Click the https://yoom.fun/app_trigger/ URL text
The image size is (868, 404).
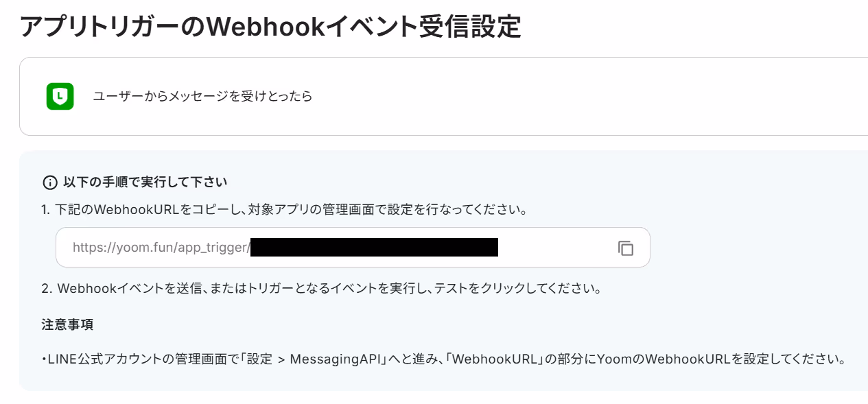161,248
